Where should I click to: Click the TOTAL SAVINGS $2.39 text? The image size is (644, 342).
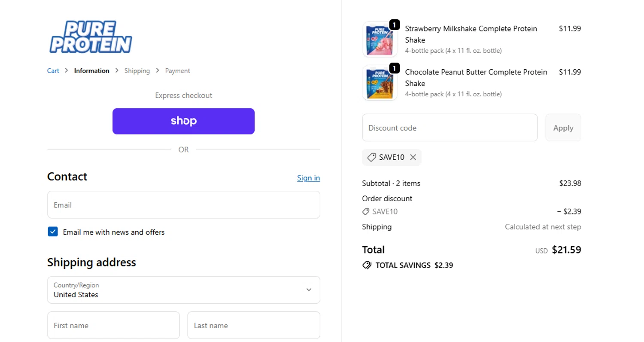click(x=414, y=265)
